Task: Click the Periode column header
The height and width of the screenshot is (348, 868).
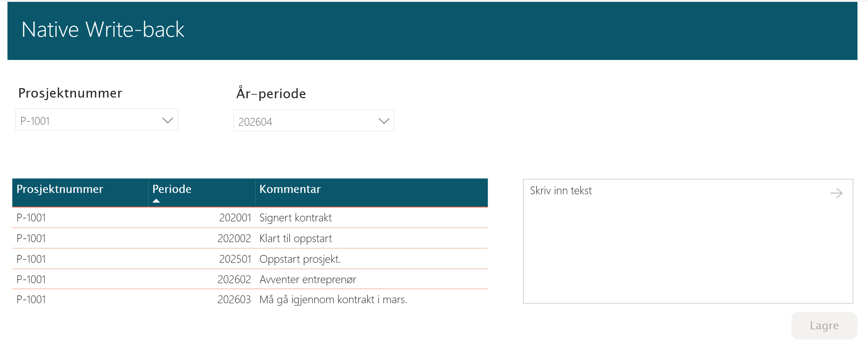Action: [172, 189]
